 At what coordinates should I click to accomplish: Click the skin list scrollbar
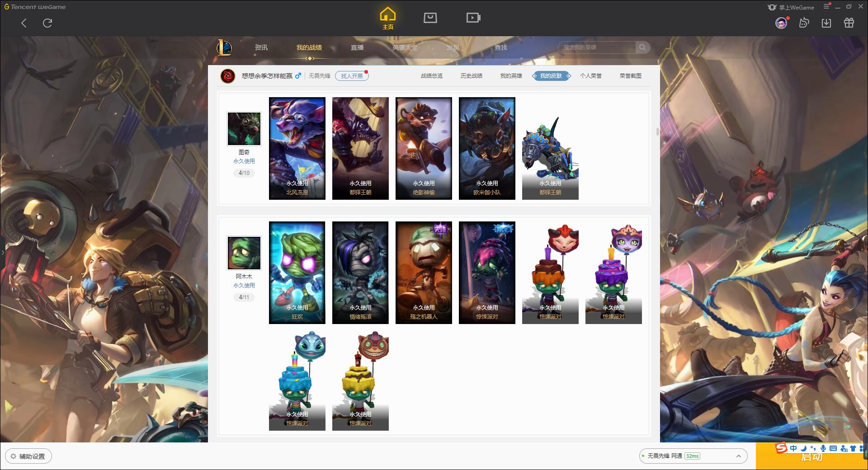[657, 132]
